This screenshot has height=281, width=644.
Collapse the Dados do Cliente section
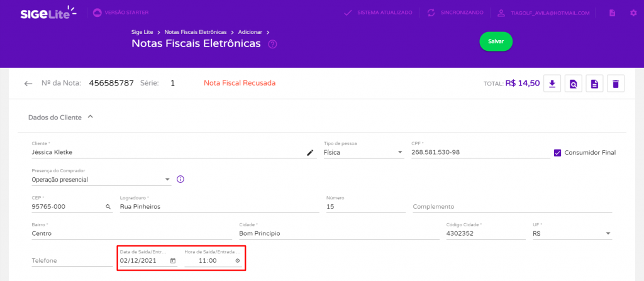click(91, 117)
